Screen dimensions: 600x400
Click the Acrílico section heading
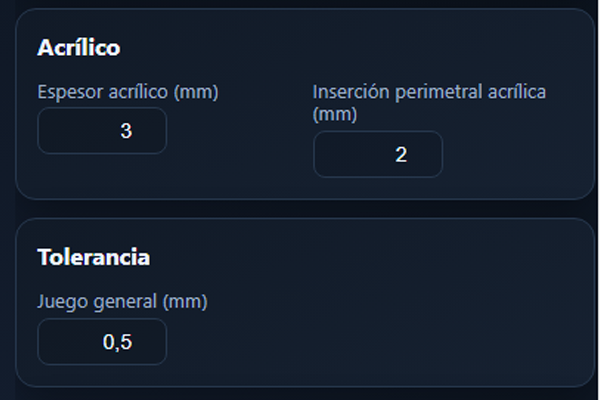[x=78, y=48]
